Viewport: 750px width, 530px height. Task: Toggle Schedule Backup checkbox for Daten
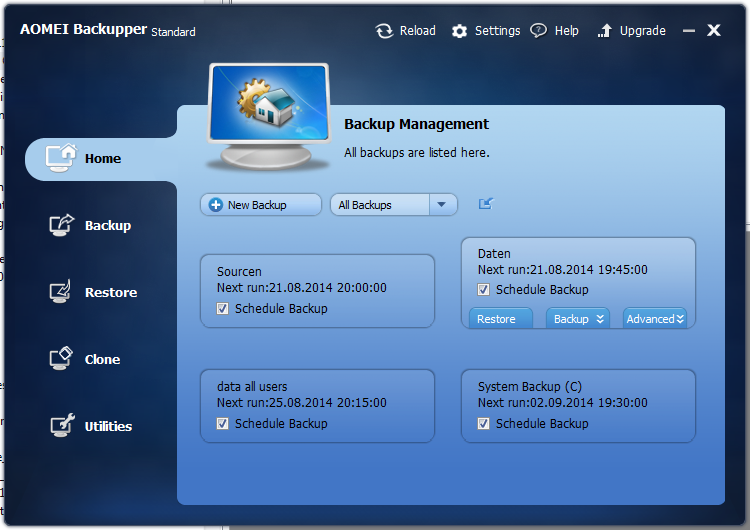(484, 289)
